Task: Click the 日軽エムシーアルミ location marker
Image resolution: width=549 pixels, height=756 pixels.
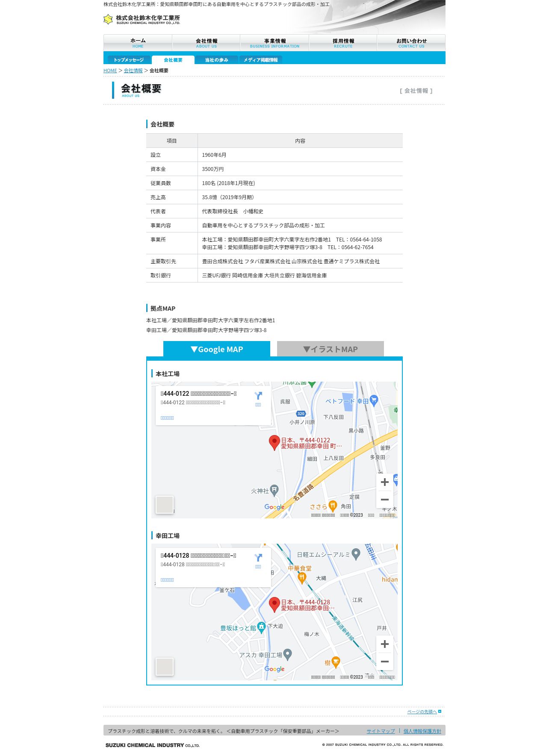Action: pyautogui.click(x=356, y=554)
